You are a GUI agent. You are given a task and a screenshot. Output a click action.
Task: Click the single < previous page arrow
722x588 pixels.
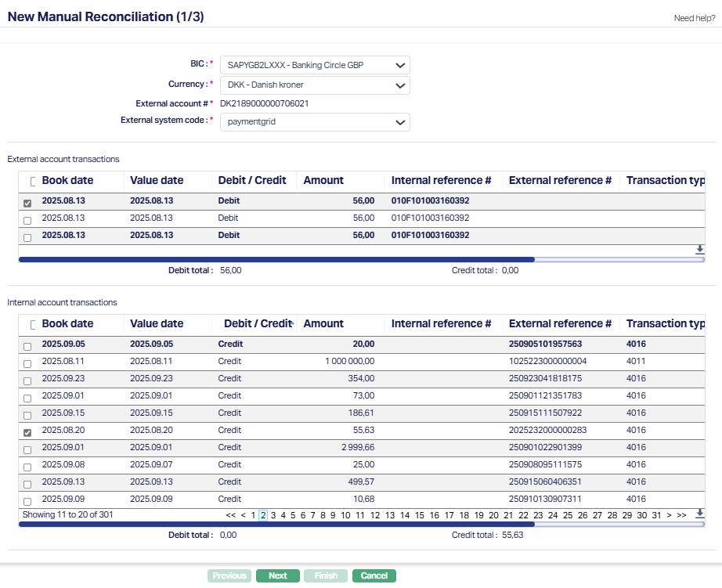click(244, 515)
